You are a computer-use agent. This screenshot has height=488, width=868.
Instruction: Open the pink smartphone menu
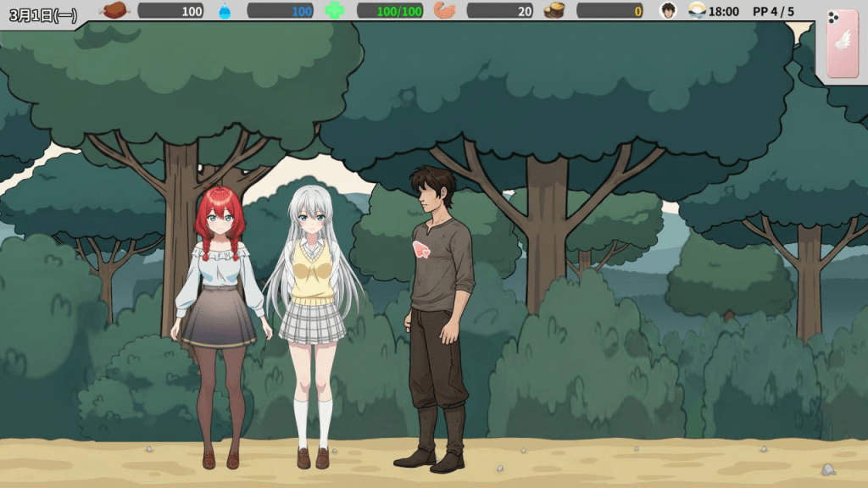tap(842, 44)
